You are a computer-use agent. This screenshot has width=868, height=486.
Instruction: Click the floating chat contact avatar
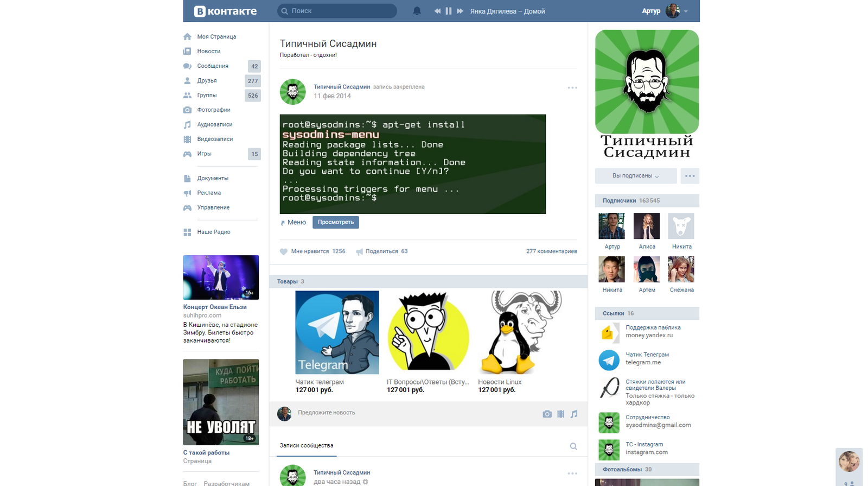849,462
